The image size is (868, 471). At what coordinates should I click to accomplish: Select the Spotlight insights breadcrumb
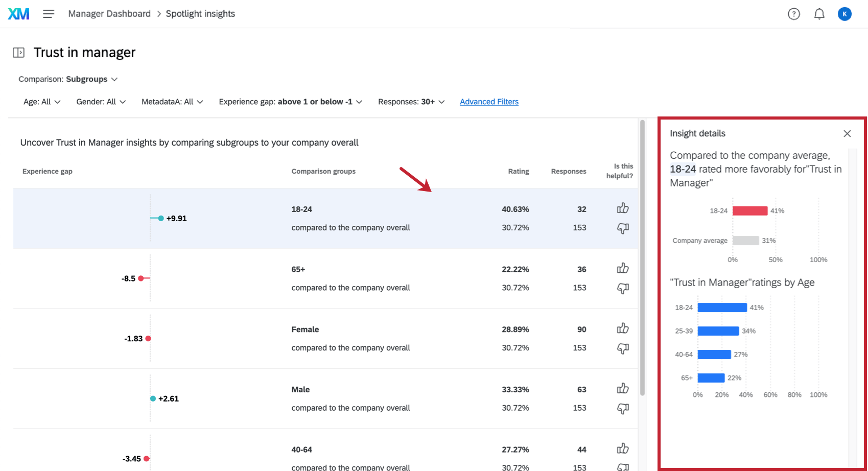tap(200, 14)
